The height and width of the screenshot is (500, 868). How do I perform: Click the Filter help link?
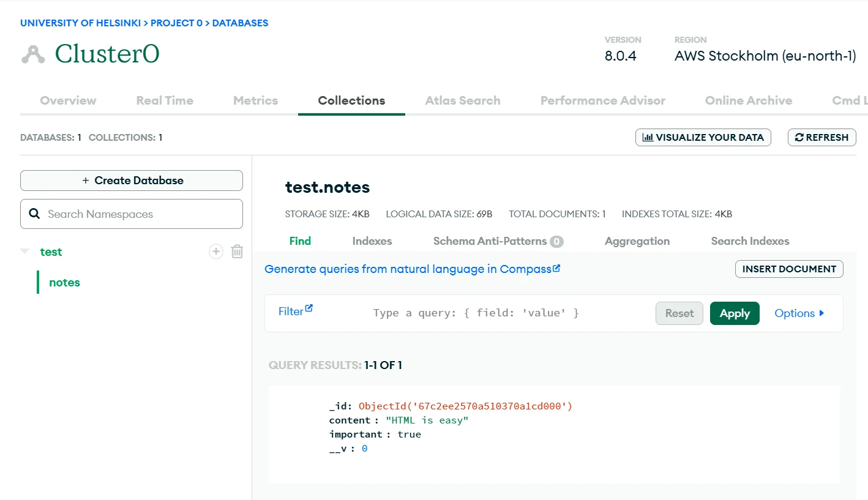pyautogui.click(x=296, y=311)
